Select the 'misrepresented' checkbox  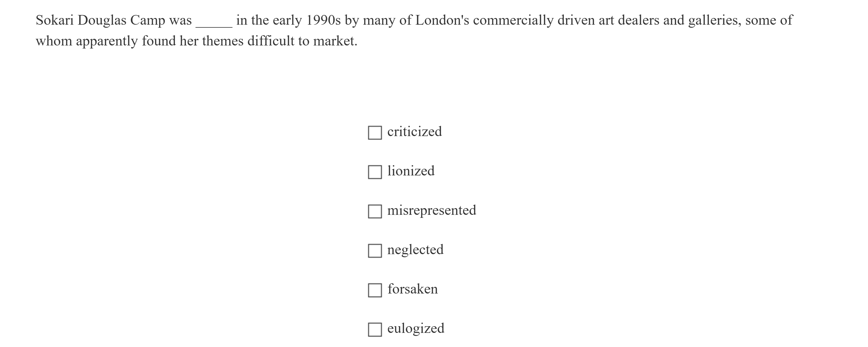pos(375,211)
